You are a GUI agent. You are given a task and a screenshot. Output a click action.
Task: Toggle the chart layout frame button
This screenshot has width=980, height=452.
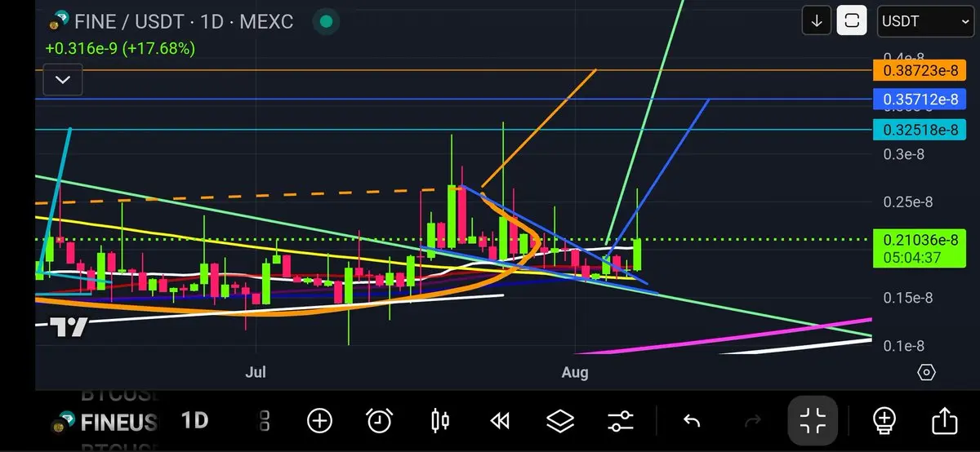[852, 21]
